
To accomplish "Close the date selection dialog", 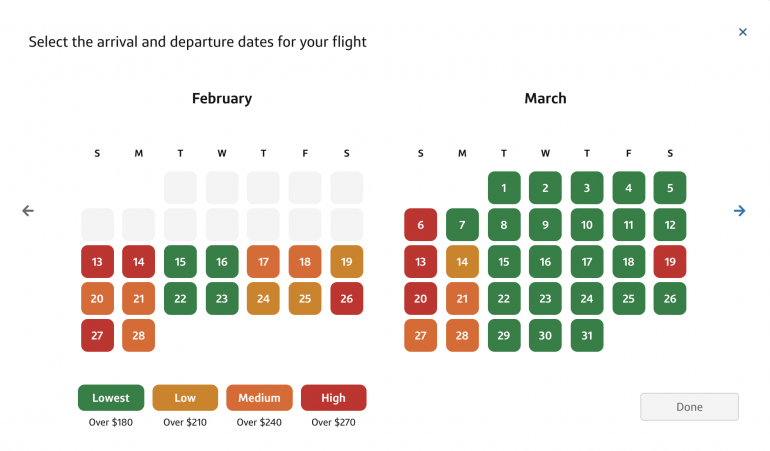I will (742, 32).
